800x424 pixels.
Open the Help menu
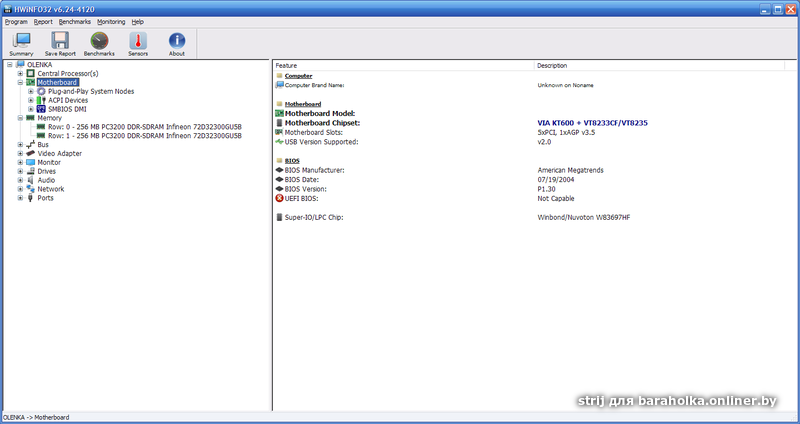[138, 22]
